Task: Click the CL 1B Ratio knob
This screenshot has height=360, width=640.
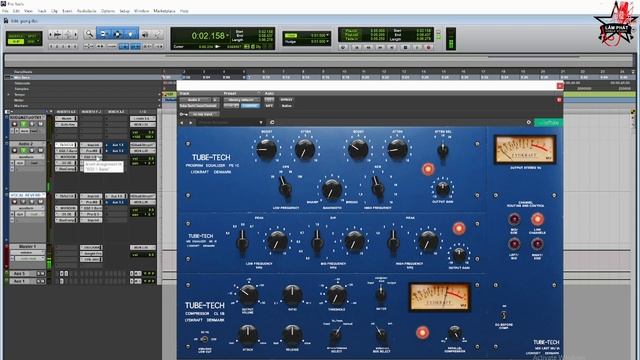Action: tap(292, 296)
